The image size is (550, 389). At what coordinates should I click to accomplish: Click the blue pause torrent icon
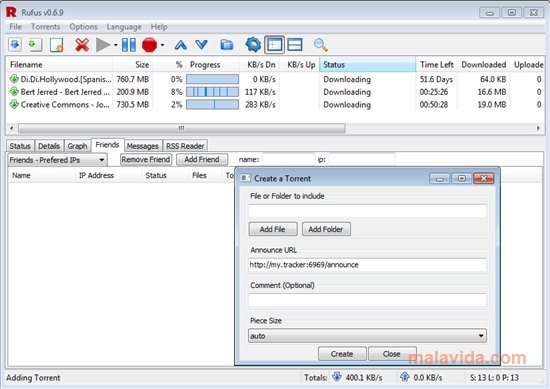(x=129, y=45)
